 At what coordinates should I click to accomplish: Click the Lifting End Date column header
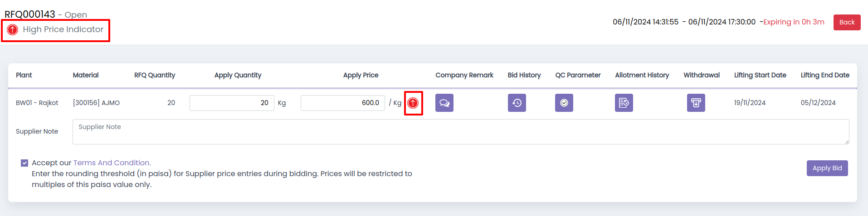tap(825, 75)
